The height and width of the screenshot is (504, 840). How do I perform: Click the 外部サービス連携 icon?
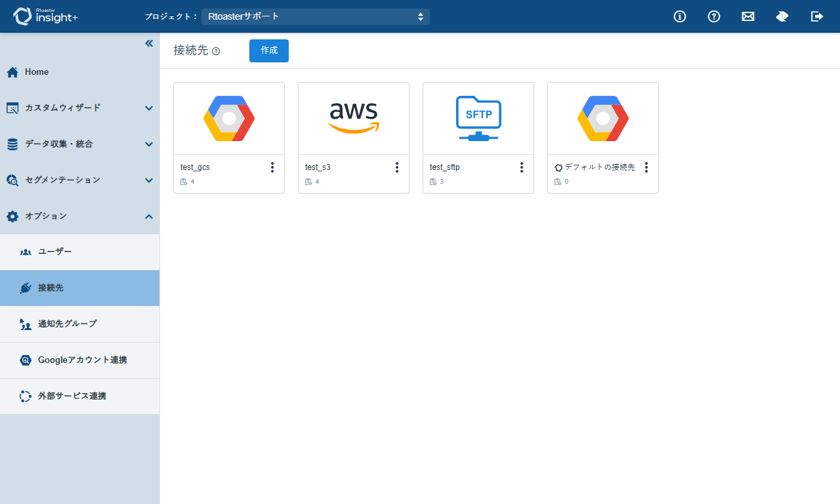[26, 396]
